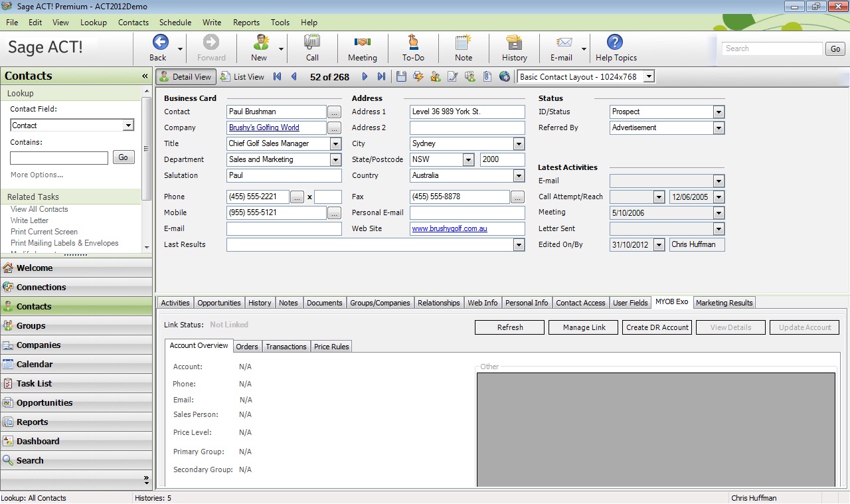Image resolution: width=850 pixels, height=504 pixels.
Task: Switch to the Marketing Results tab
Action: tap(724, 303)
